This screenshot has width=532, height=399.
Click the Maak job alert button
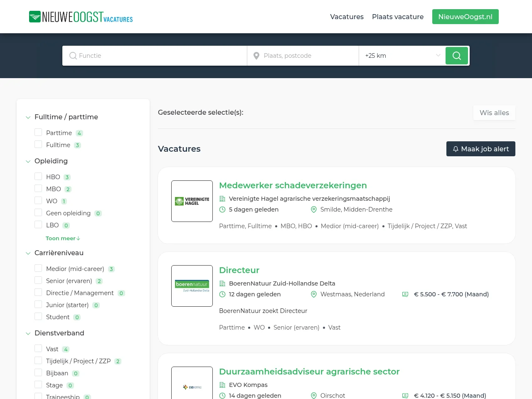click(x=481, y=149)
